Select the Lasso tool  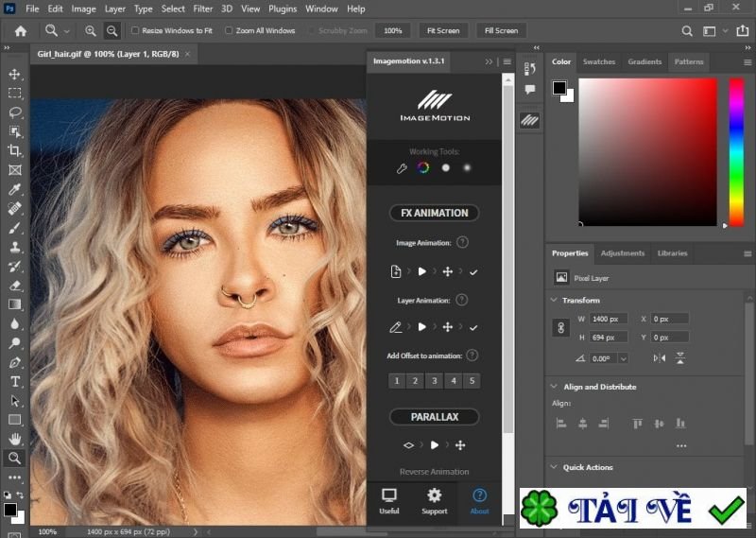coord(14,112)
